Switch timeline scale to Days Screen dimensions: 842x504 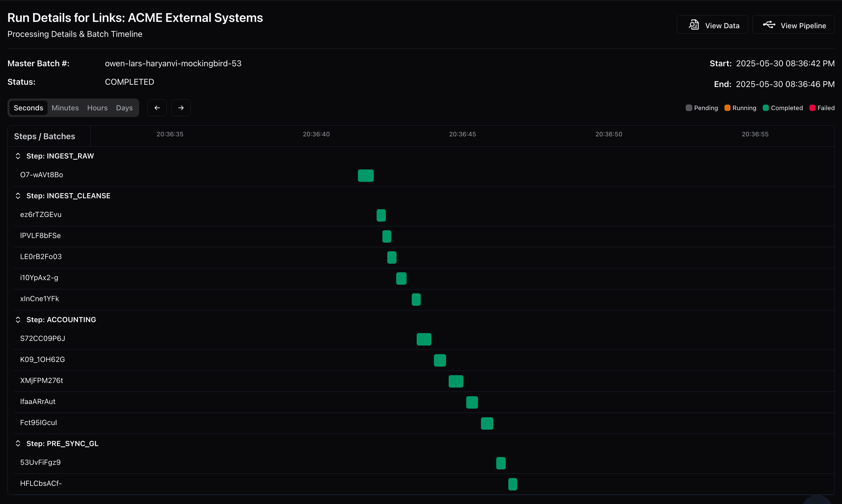click(124, 108)
